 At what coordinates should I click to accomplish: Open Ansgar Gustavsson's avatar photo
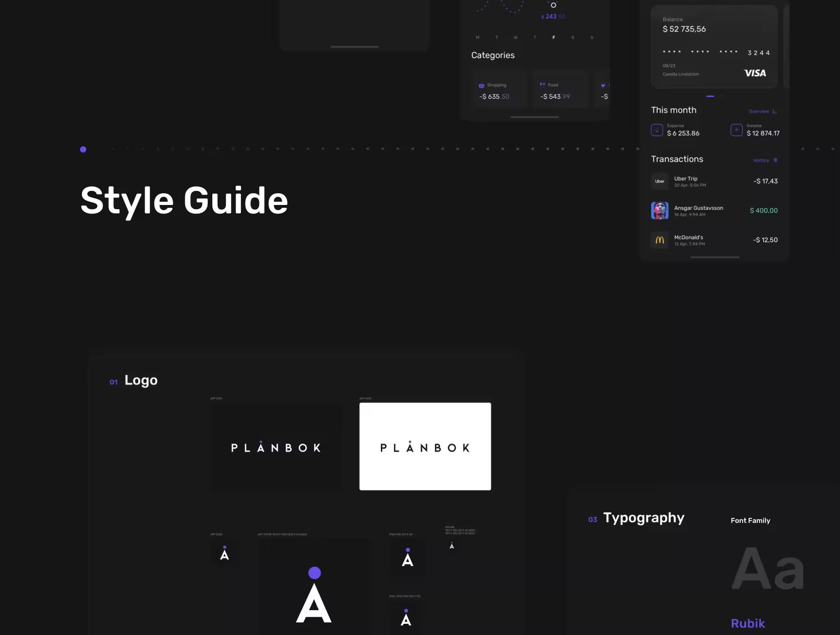659,211
